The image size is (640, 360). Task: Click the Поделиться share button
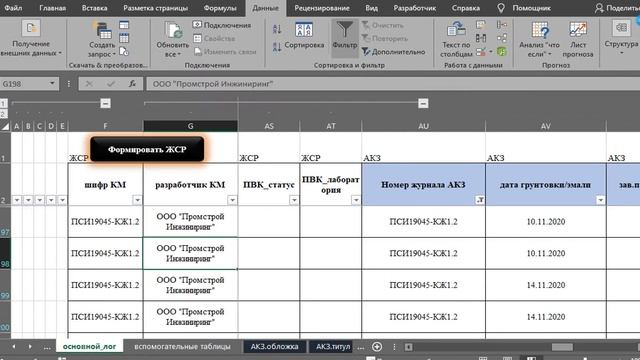coord(617,8)
